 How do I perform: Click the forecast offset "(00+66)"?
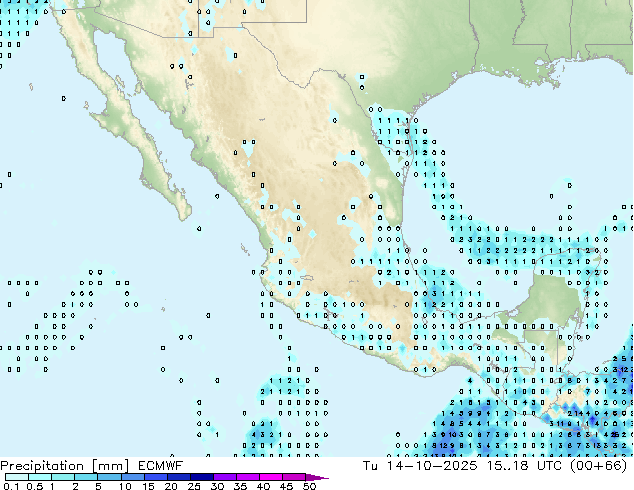coord(599,466)
